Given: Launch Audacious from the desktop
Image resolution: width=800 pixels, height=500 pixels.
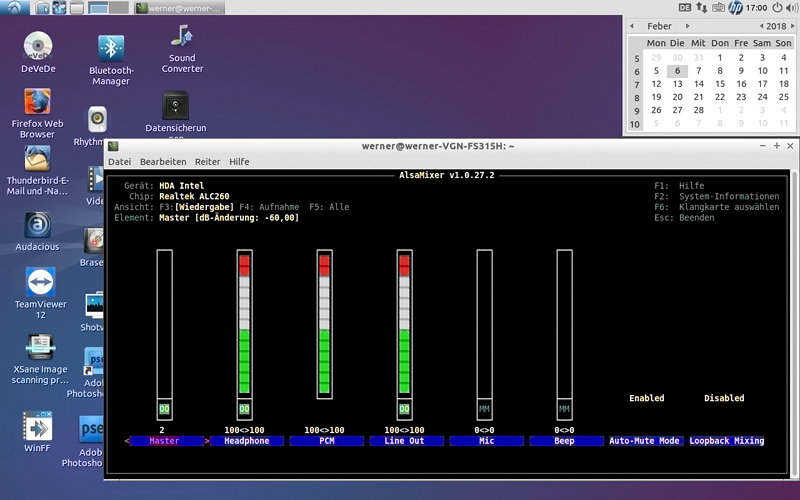Looking at the screenshot, I should click(x=38, y=226).
